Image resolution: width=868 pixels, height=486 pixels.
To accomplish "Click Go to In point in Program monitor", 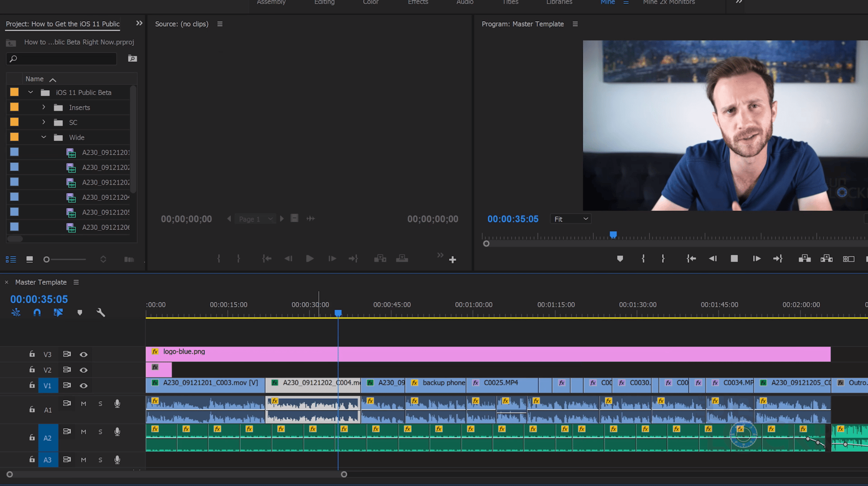I will pos(691,258).
